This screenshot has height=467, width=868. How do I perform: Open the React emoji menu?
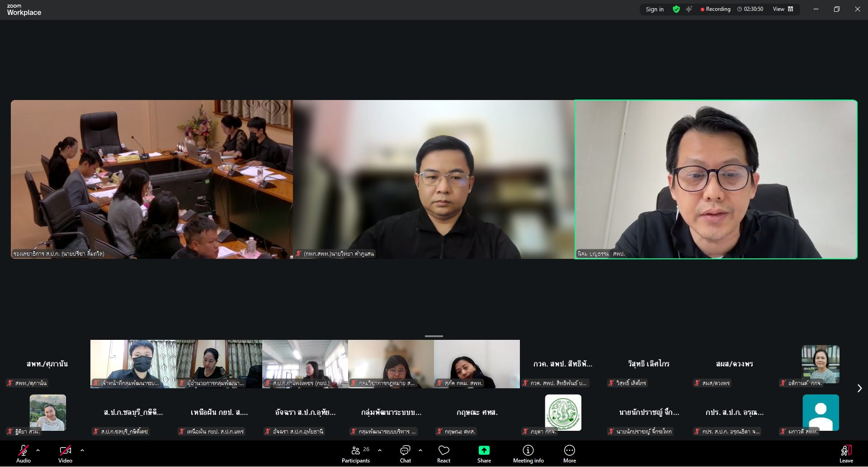pos(443,454)
